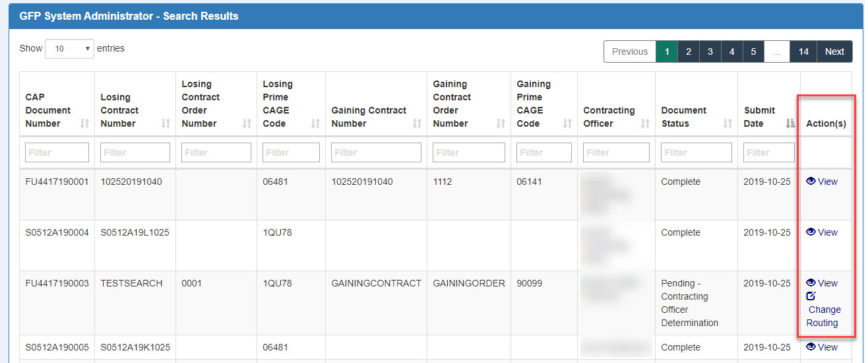Open the Show entries dropdown
868x363 pixels.
69,49
